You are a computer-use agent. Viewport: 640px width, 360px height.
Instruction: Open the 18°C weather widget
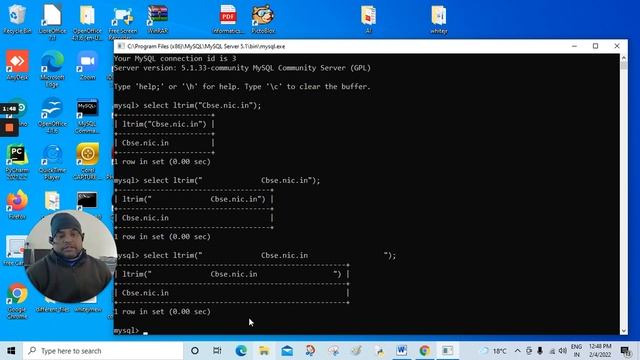click(493, 351)
